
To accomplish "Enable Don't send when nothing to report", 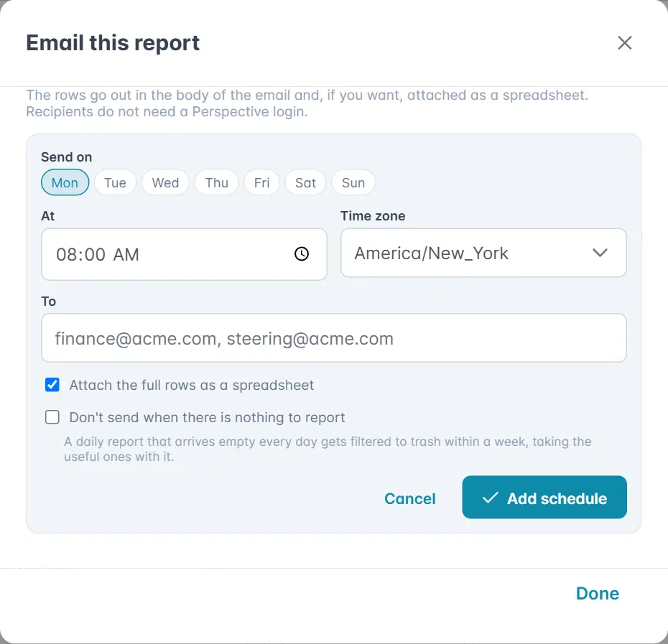I will (52, 417).
